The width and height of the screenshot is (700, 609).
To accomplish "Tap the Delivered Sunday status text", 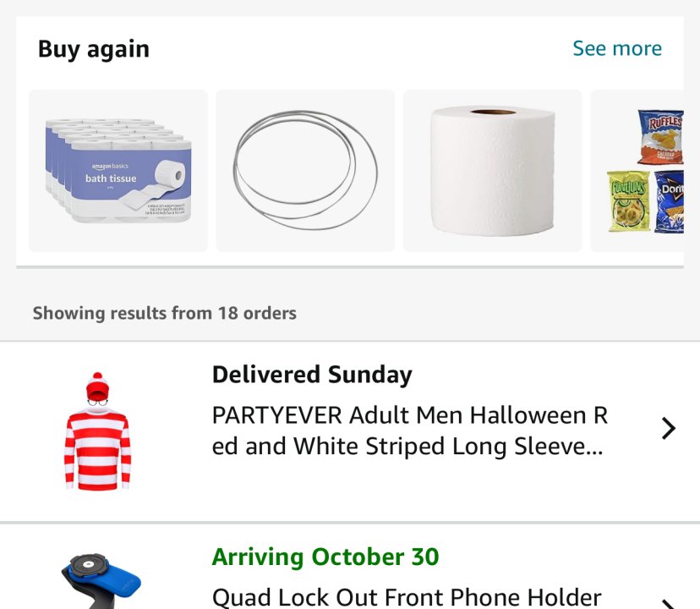I will (312, 375).
